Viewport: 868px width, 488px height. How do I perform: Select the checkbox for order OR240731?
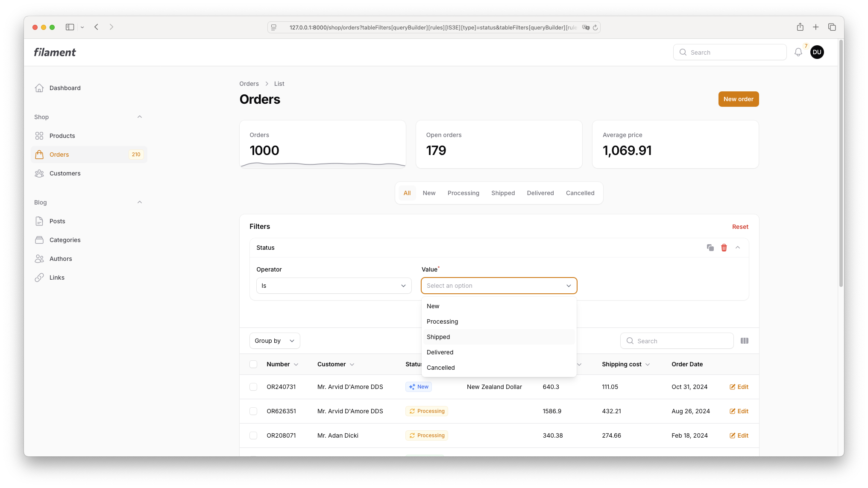(x=253, y=387)
